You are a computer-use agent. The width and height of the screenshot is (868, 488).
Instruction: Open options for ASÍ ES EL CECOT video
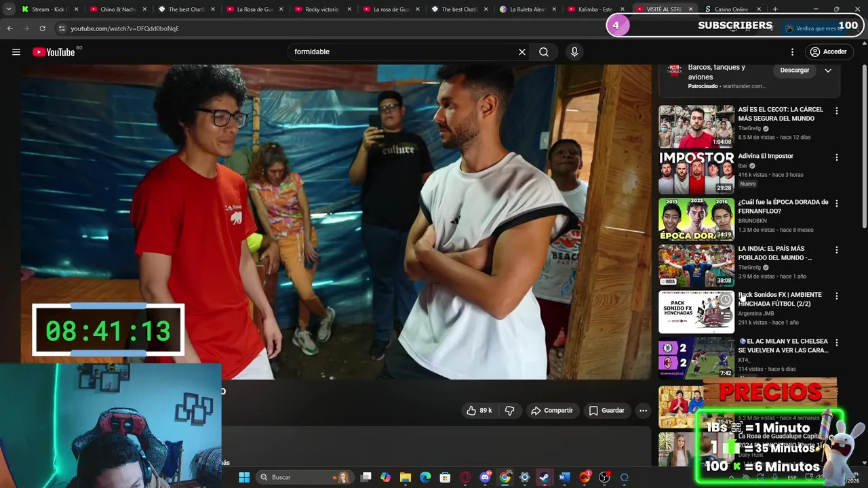tap(836, 110)
